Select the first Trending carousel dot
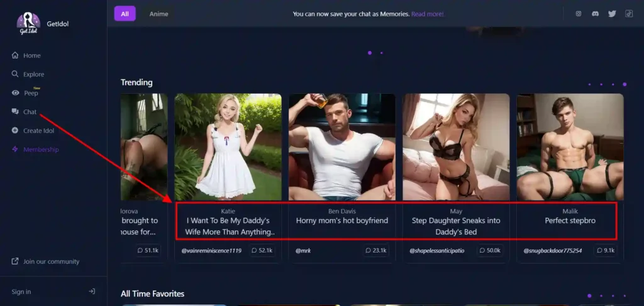Screen dimensions: 644x306 coord(589,84)
